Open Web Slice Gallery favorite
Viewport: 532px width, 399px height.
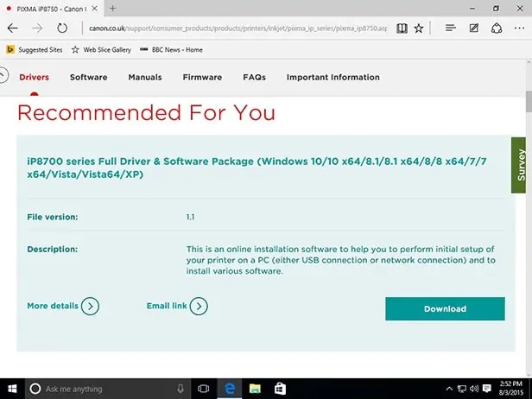click(101, 50)
